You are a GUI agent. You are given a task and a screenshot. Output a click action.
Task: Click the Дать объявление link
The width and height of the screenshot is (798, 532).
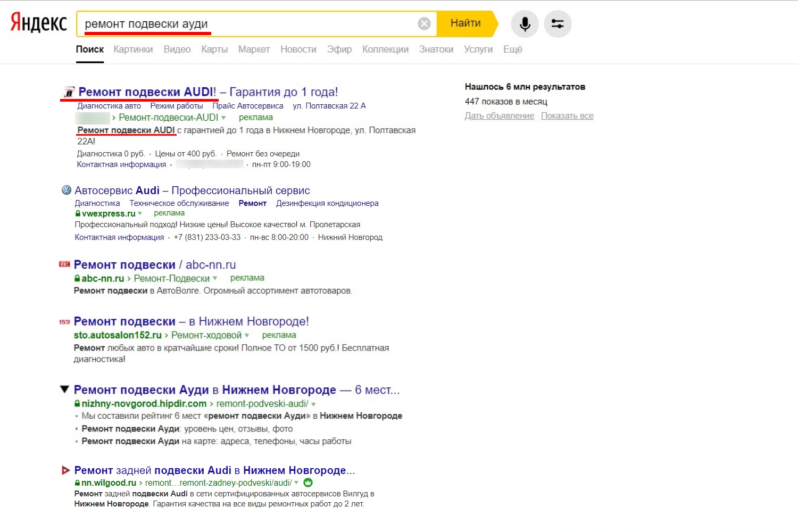coord(500,116)
